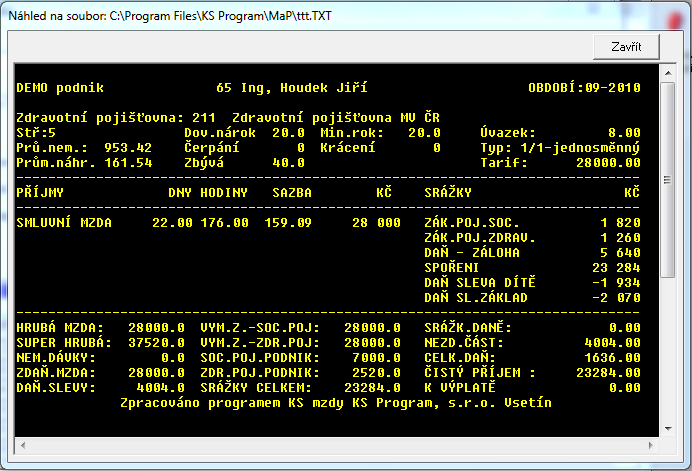The width and height of the screenshot is (692, 471).
Task: Click the 'SRÁŽKY CELKEM:' label
Action: [256, 387]
